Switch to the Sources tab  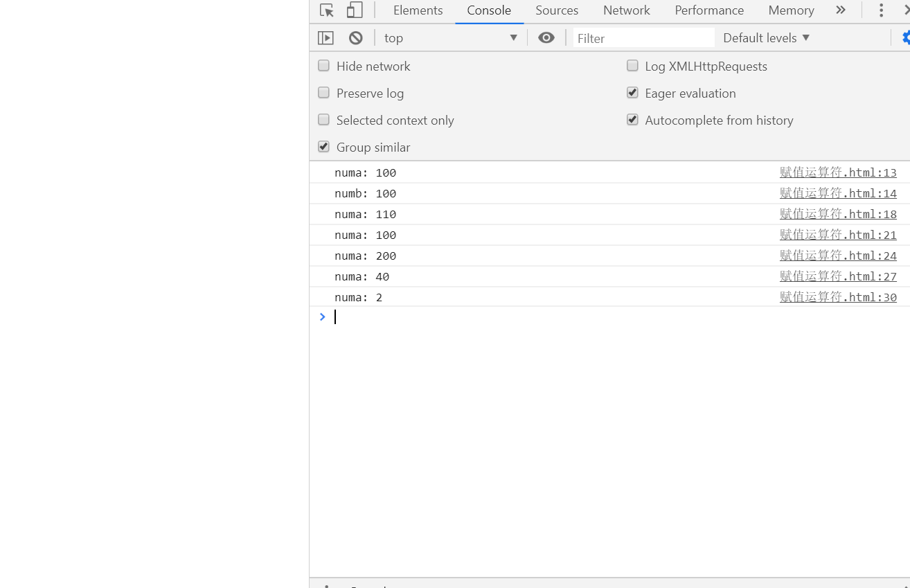point(557,10)
